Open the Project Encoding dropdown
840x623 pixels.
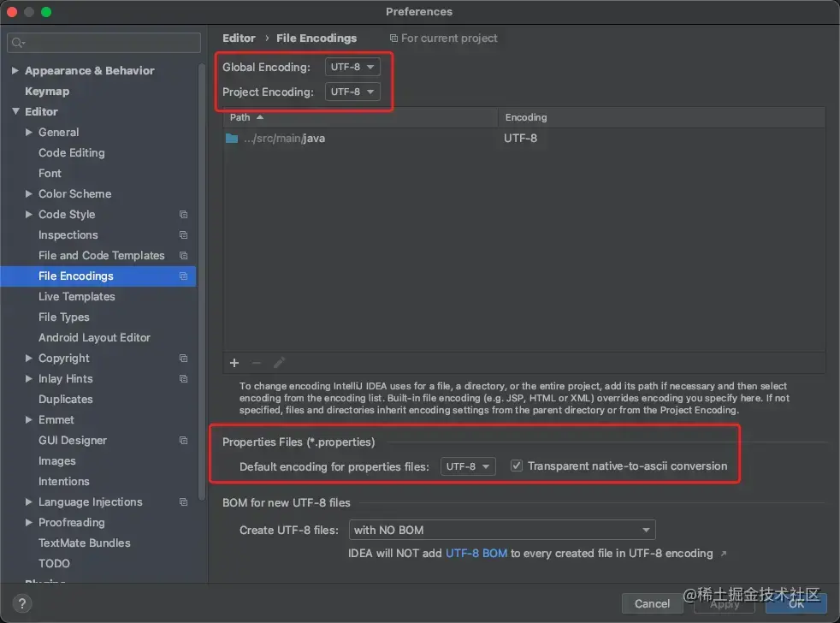pyautogui.click(x=352, y=92)
